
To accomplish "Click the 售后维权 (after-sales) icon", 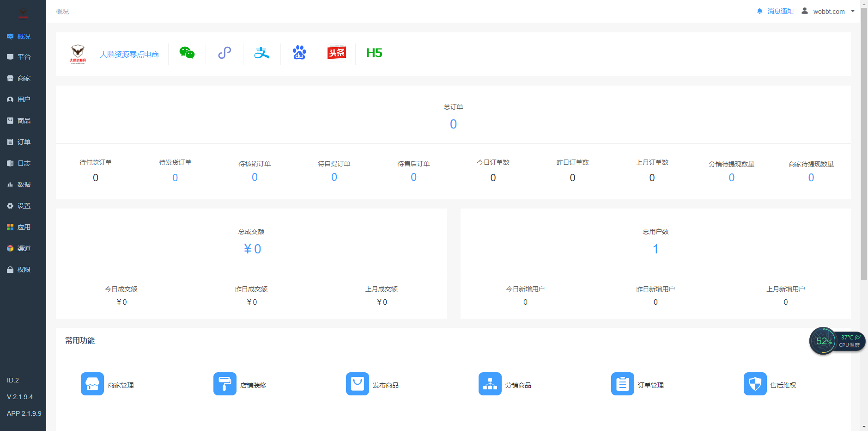I will pos(755,384).
